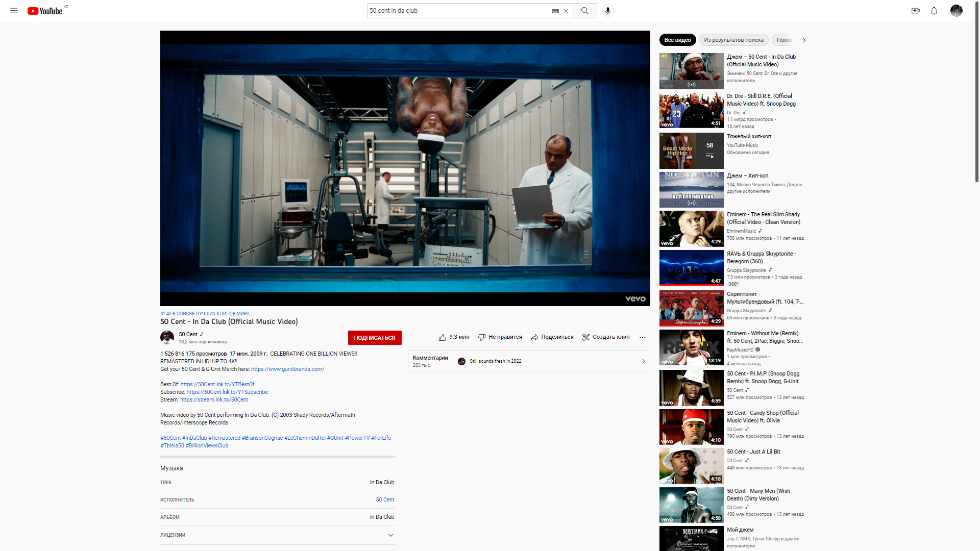Screen dimensions: 980x551
Task: Click the magnifier search button
Action: tap(585, 11)
